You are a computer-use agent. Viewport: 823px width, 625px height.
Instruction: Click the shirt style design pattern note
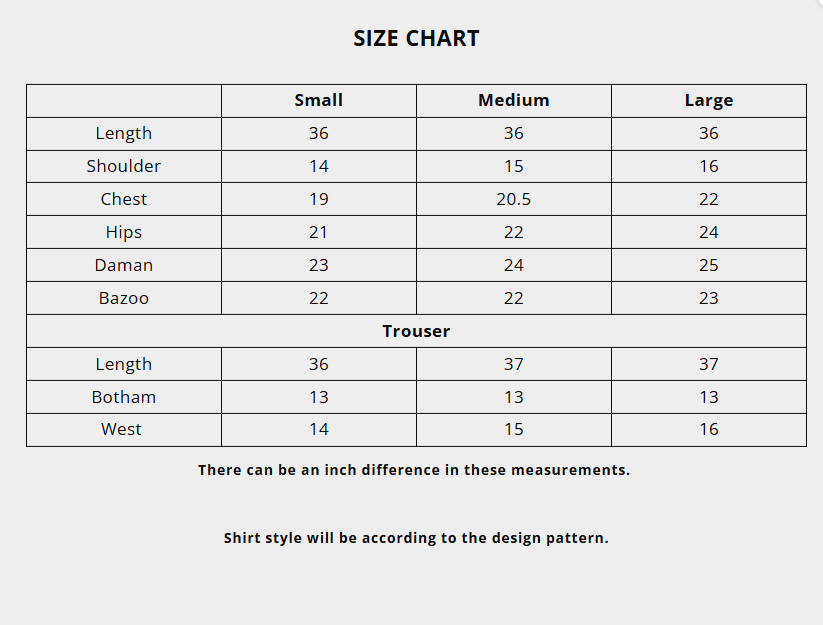click(416, 538)
